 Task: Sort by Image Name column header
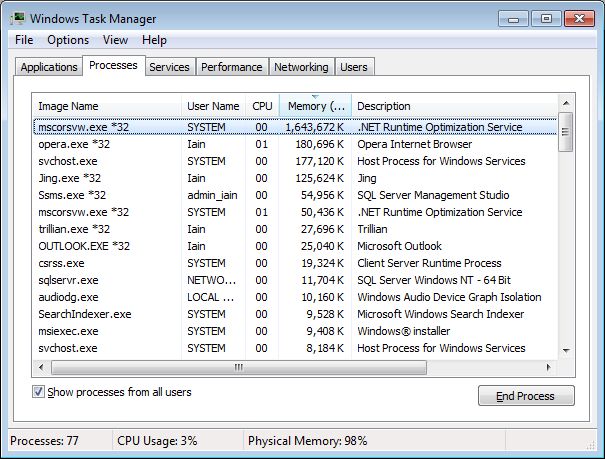pyautogui.click(x=106, y=106)
